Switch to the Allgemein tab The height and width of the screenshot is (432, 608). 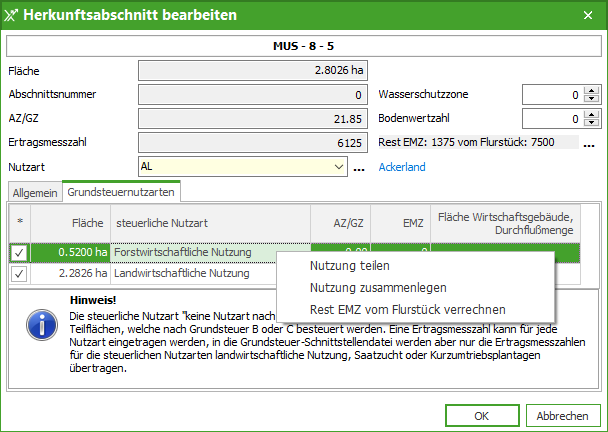coord(35,193)
